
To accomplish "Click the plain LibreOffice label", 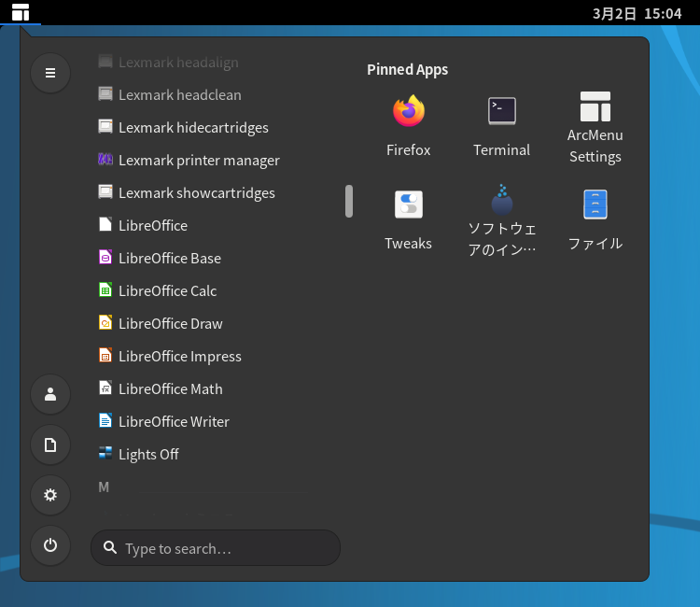I will click(x=153, y=226).
